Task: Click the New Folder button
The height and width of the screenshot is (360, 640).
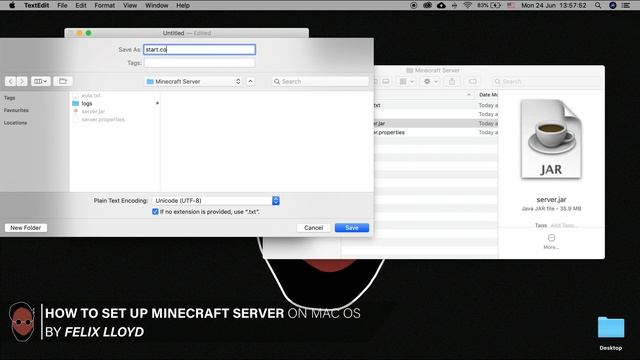Action: [26, 228]
